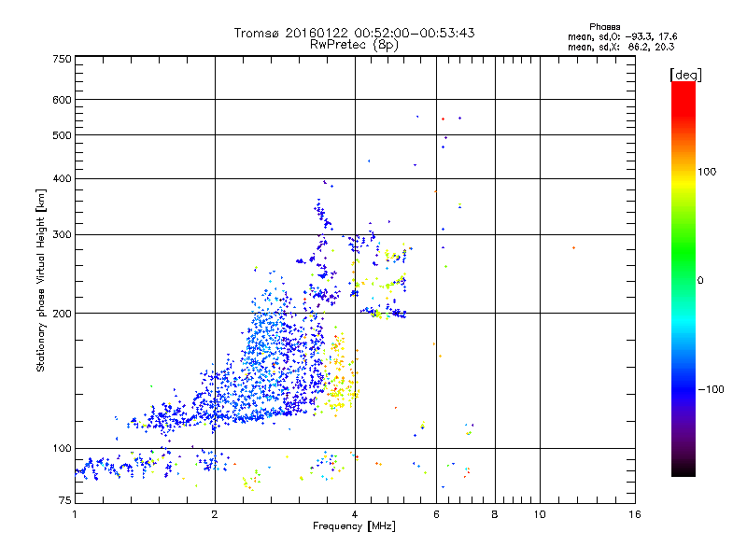
Task: Click the x-axis label '1'
Action: (75, 514)
